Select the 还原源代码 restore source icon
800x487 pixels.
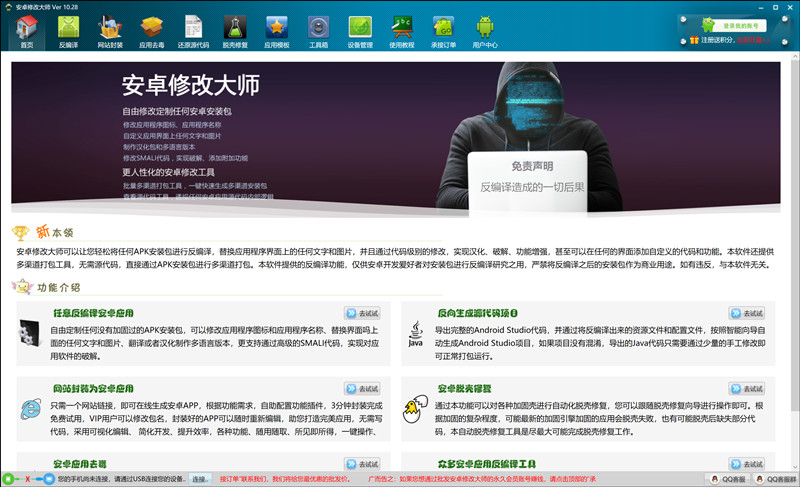click(193, 31)
